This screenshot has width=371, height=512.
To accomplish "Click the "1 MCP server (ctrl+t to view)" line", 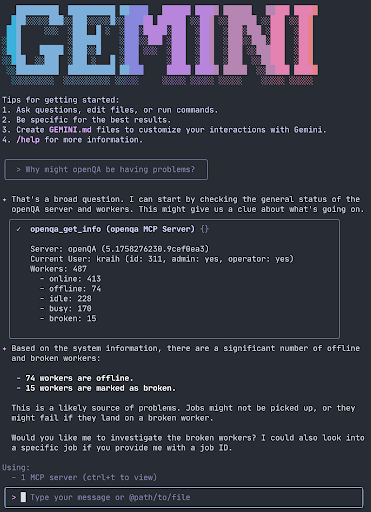I will 89,477.
